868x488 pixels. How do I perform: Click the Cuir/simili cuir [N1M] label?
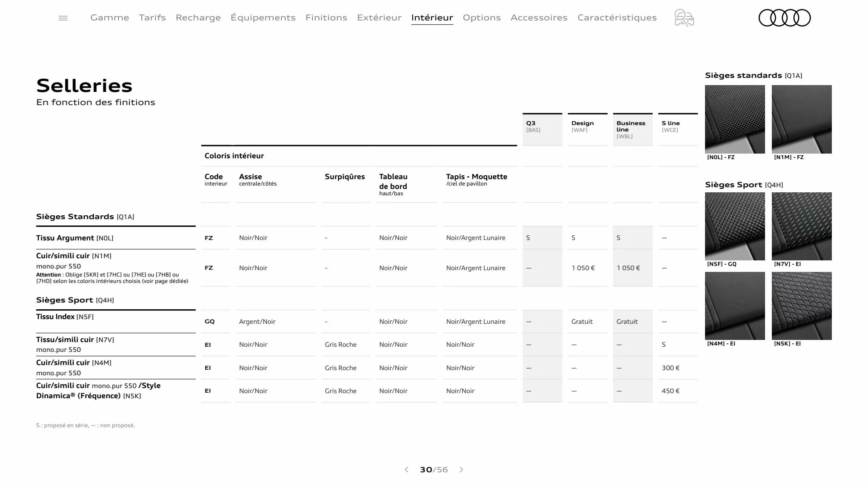(74, 256)
